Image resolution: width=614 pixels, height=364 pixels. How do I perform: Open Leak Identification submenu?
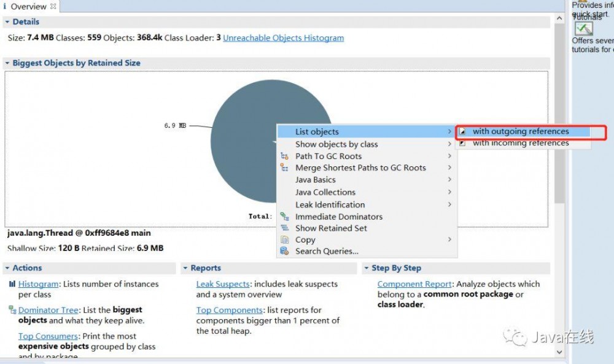[x=366, y=204]
